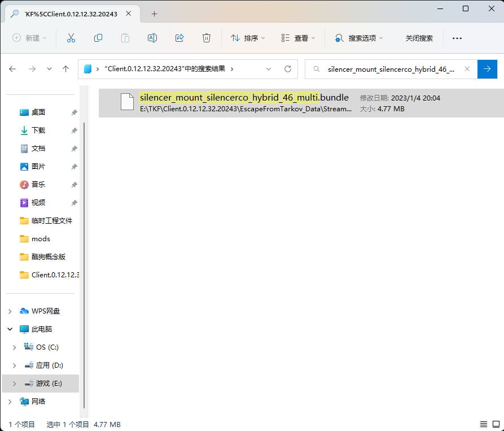Image resolution: width=504 pixels, height=431 pixels.
Task: Click the blue search go arrow button
Action: click(487, 69)
